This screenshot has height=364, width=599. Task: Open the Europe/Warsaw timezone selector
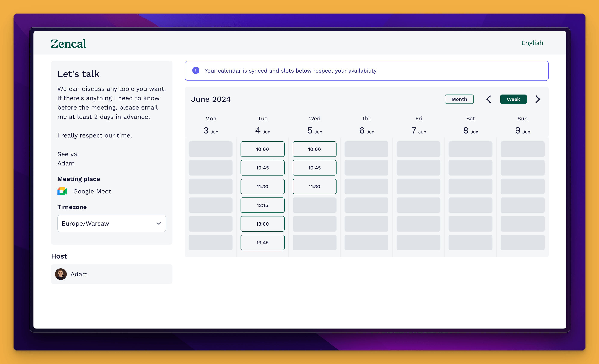pos(107,223)
